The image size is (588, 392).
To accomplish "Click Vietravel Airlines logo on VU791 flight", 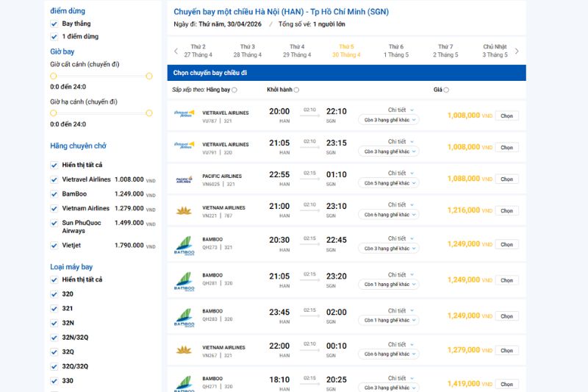I will pyautogui.click(x=184, y=145).
